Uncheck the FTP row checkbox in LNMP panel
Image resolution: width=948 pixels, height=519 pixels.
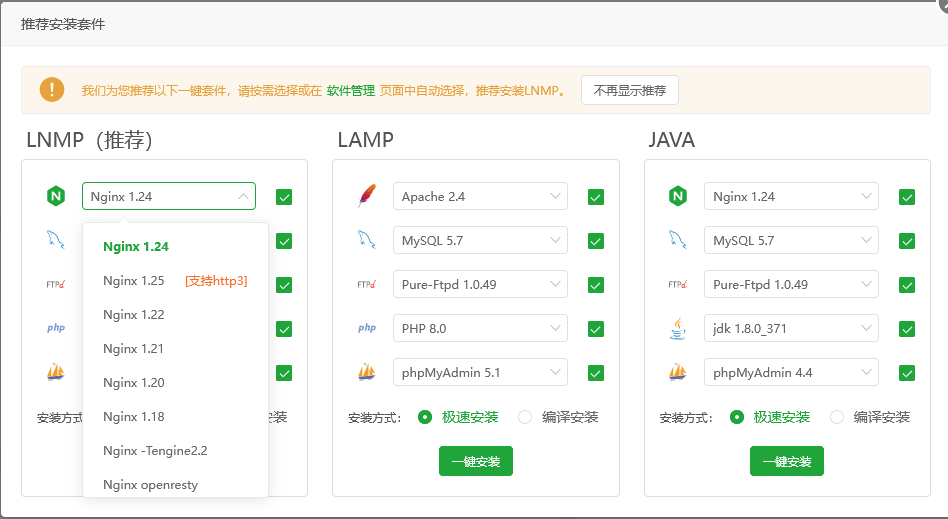point(284,285)
